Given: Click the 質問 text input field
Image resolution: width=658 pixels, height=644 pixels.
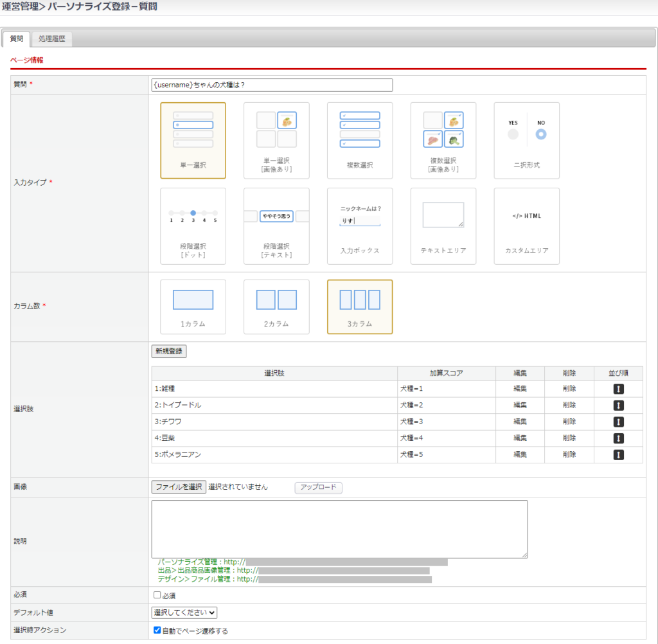Looking at the screenshot, I should [x=272, y=85].
